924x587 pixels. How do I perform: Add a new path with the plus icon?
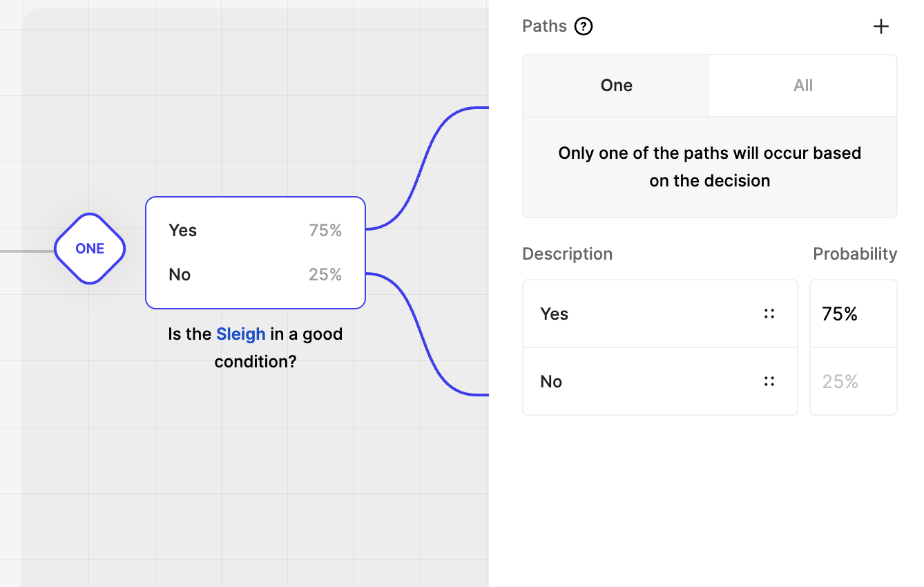(x=880, y=27)
